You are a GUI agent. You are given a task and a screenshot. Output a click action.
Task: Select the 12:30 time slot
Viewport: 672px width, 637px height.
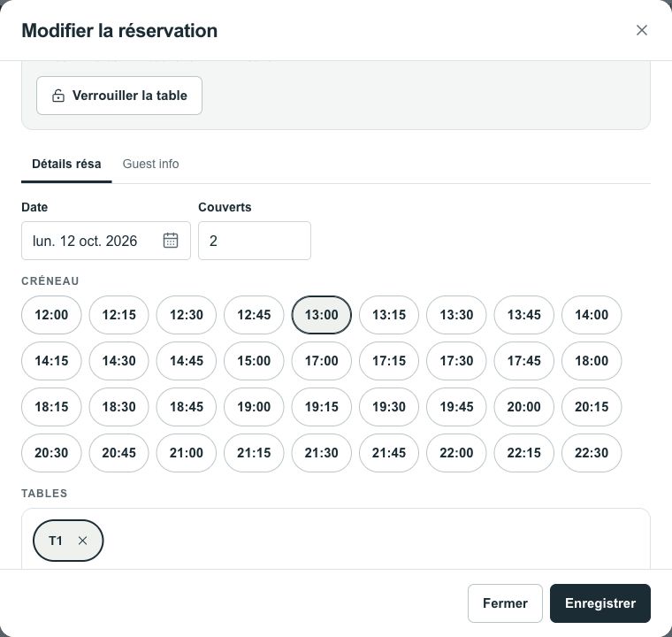(x=187, y=315)
